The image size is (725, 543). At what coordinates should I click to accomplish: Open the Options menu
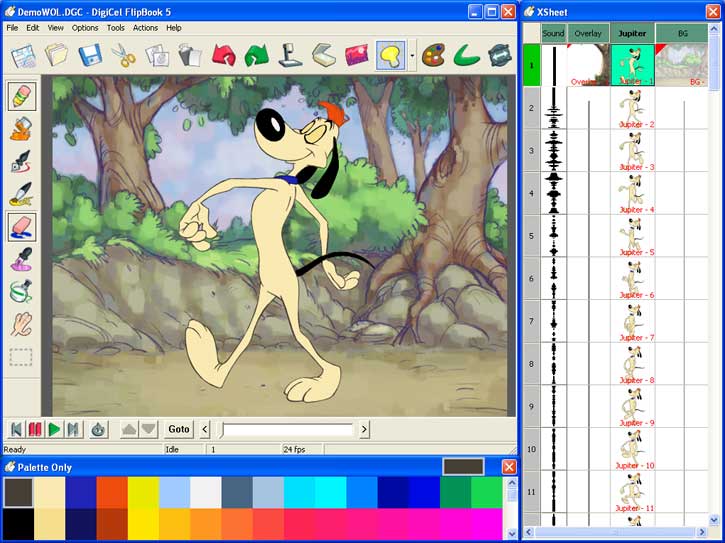(x=85, y=28)
